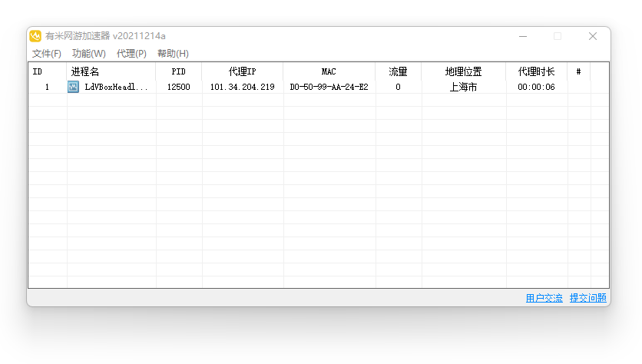Click the 地理位置 column header
642x364 pixels.
(x=463, y=71)
